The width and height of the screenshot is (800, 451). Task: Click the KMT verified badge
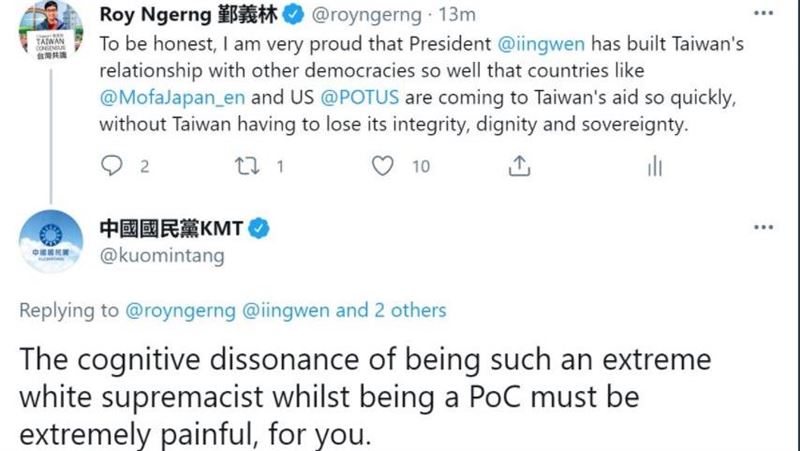[259, 228]
